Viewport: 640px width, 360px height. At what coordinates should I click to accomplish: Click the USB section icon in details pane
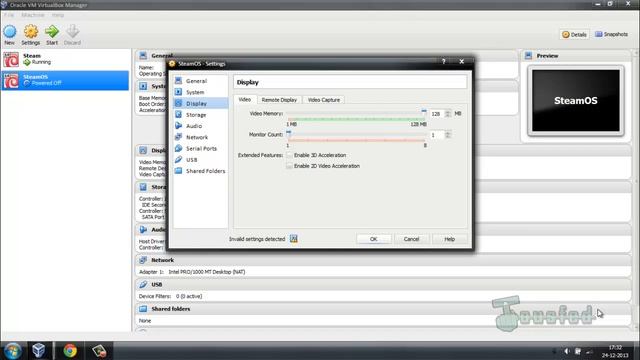tap(143, 284)
